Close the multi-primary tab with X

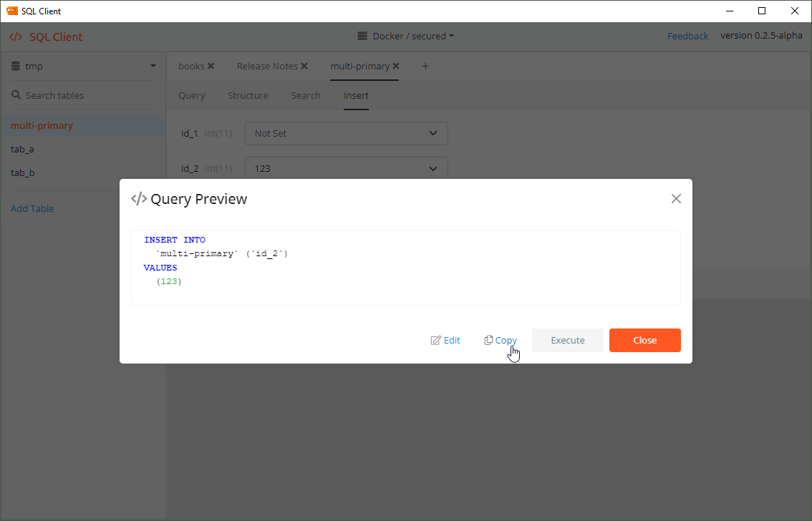(x=396, y=66)
